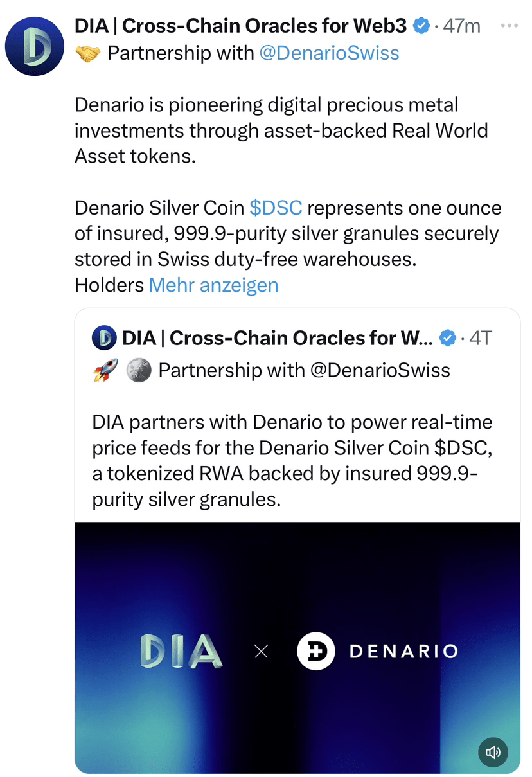Toggle video sound with the speaker icon
The image size is (532, 777).
tap(493, 752)
